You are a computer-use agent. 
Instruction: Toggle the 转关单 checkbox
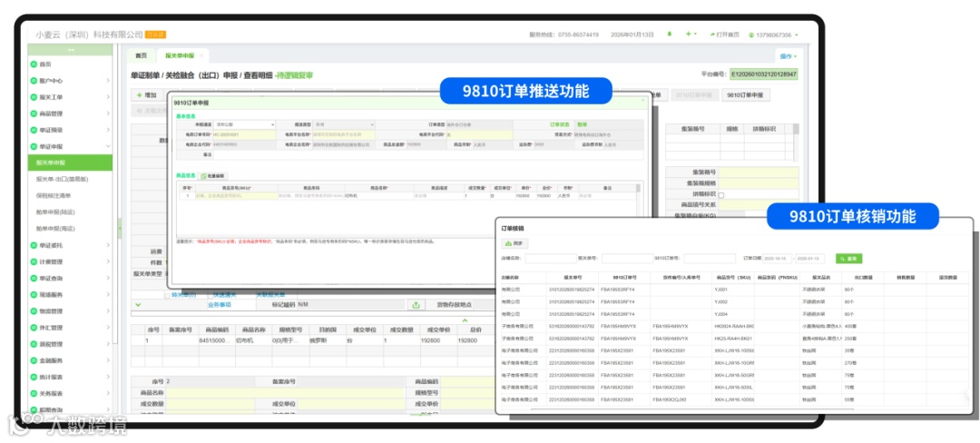click(x=167, y=295)
